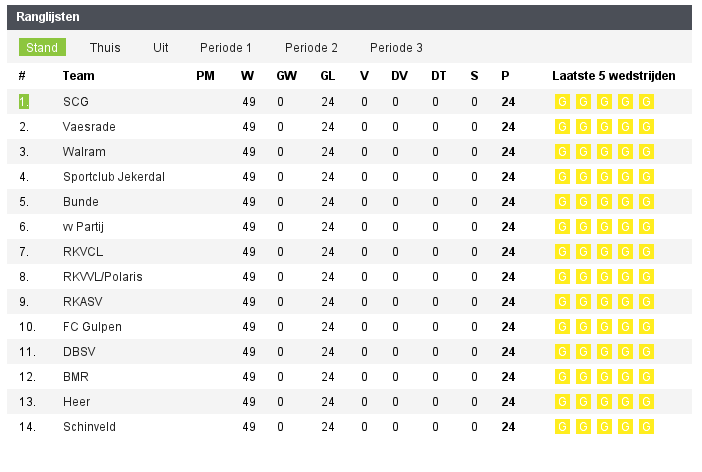The height and width of the screenshot is (472, 702).
Task: Click second G badge in Bunde row
Action: click(583, 202)
